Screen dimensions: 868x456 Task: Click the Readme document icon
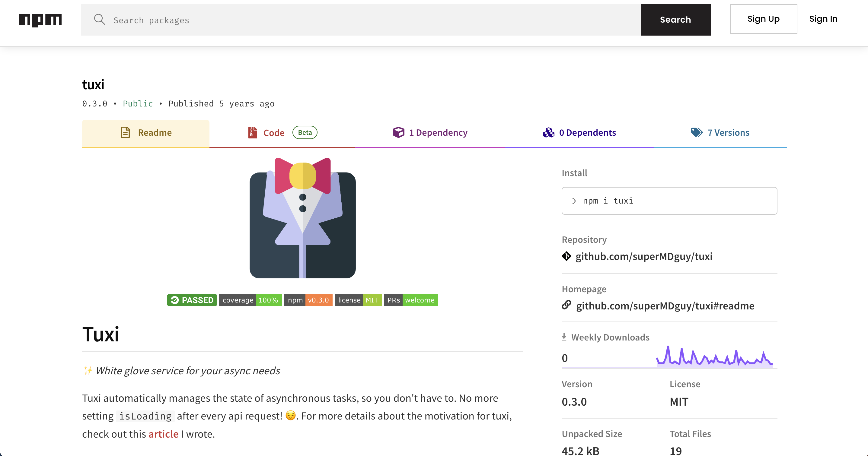click(x=125, y=132)
